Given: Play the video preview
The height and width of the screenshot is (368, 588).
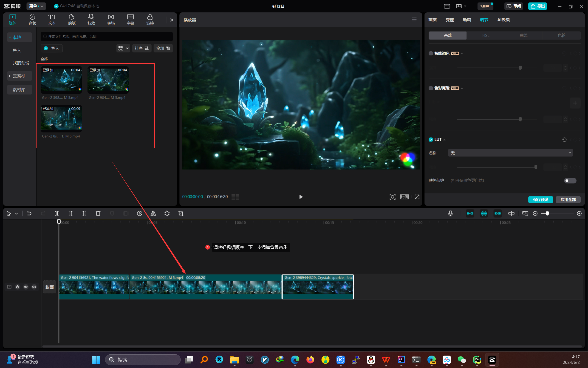Looking at the screenshot, I should click(301, 197).
